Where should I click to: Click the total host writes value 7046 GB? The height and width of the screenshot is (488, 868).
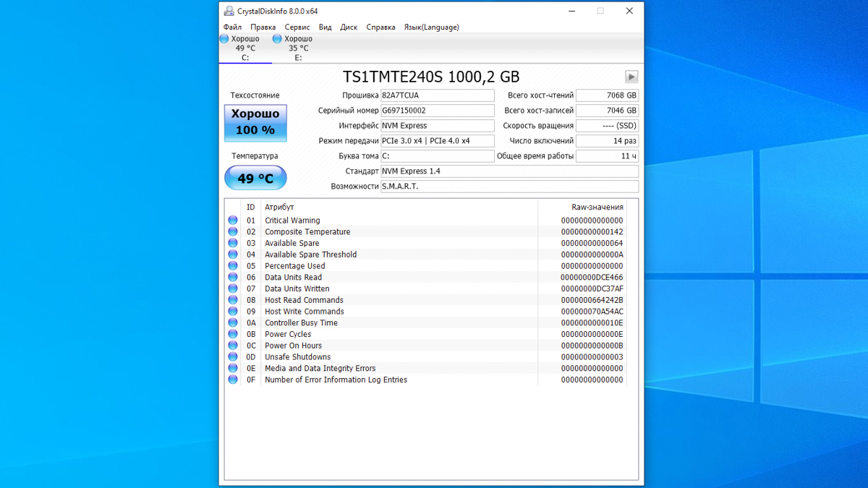pyautogui.click(x=608, y=111)
